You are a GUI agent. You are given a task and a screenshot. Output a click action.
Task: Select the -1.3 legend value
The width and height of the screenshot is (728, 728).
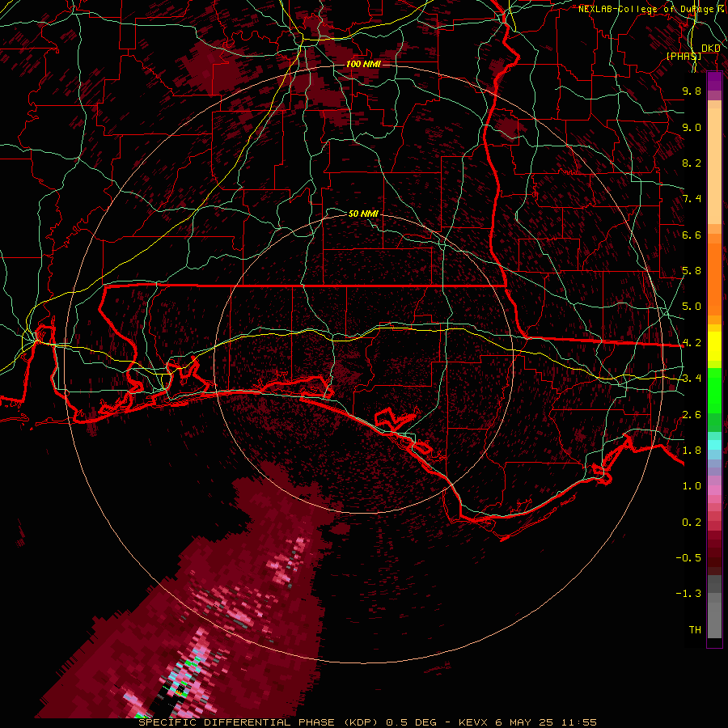pyautogui.click(x=688, y=594)
